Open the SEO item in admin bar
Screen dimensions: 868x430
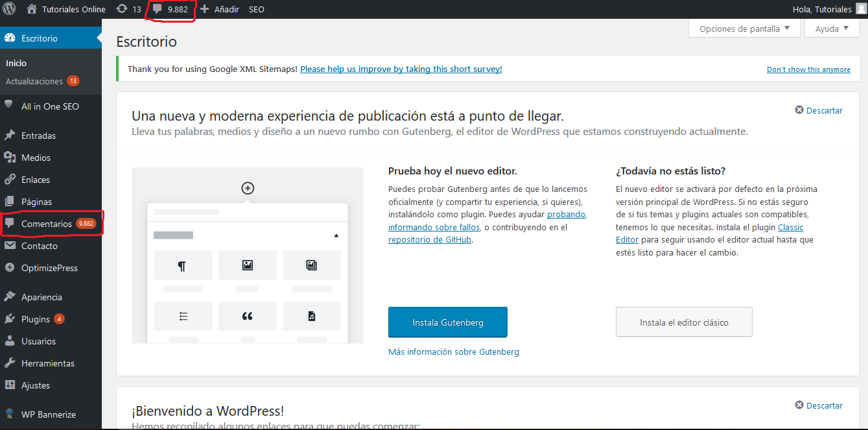pos(257,9)
